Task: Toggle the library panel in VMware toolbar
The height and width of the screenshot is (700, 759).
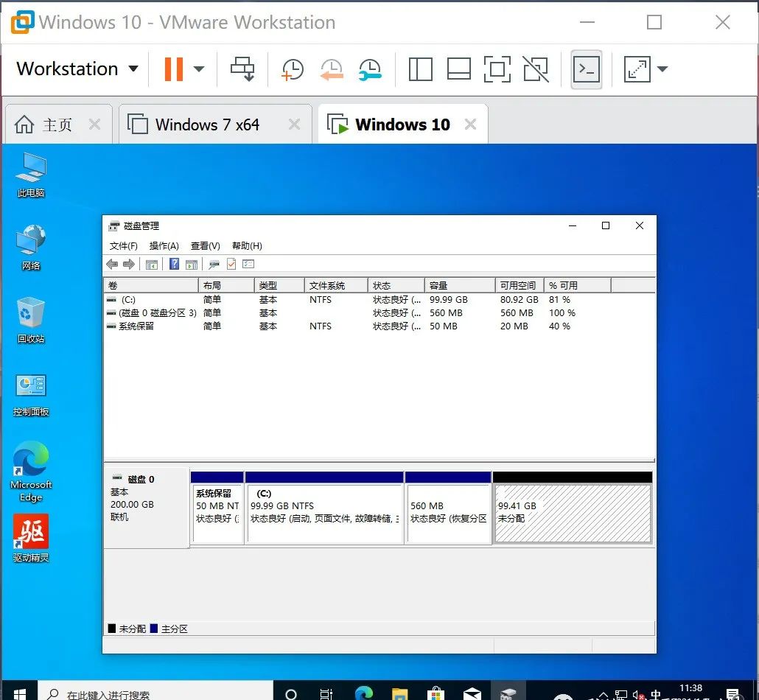Action: [x=420, y=69]
